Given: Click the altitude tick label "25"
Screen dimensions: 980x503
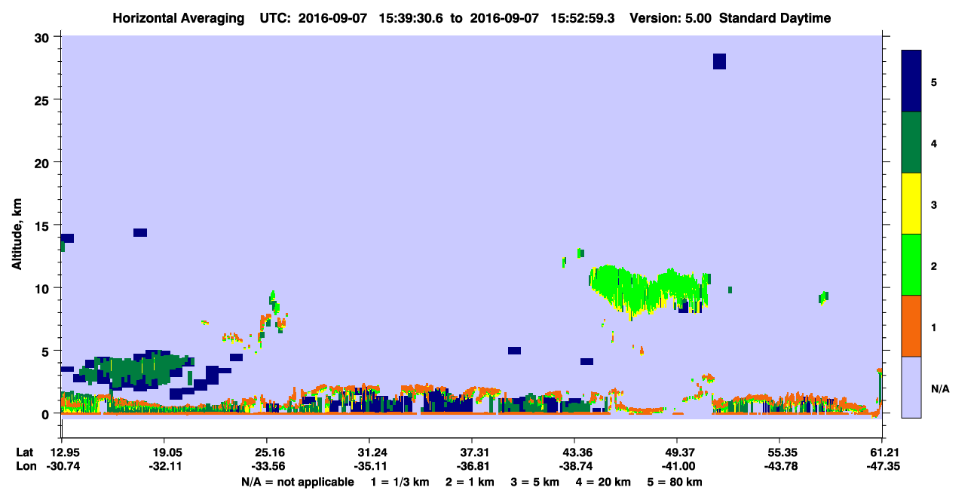Looking at the screenshot, I should tap(44, 100).
